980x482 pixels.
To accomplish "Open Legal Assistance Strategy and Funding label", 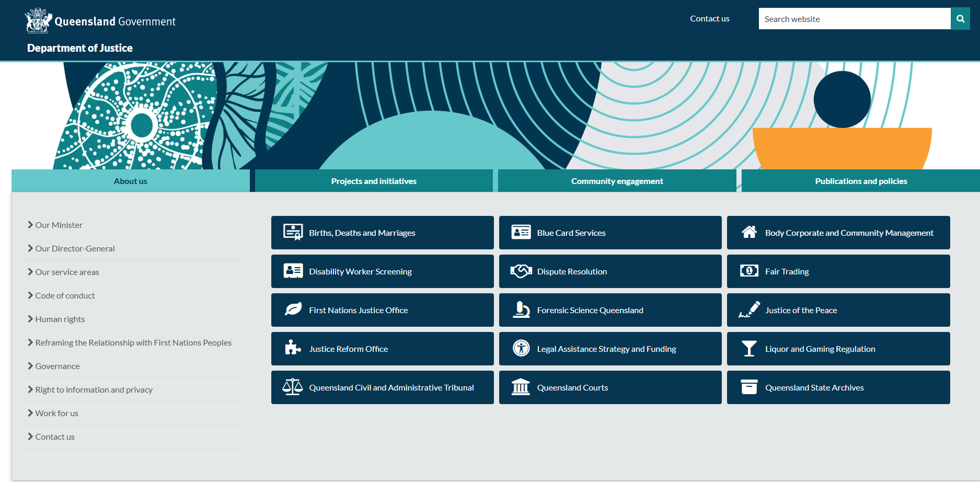I will click(x=606, y=349).
